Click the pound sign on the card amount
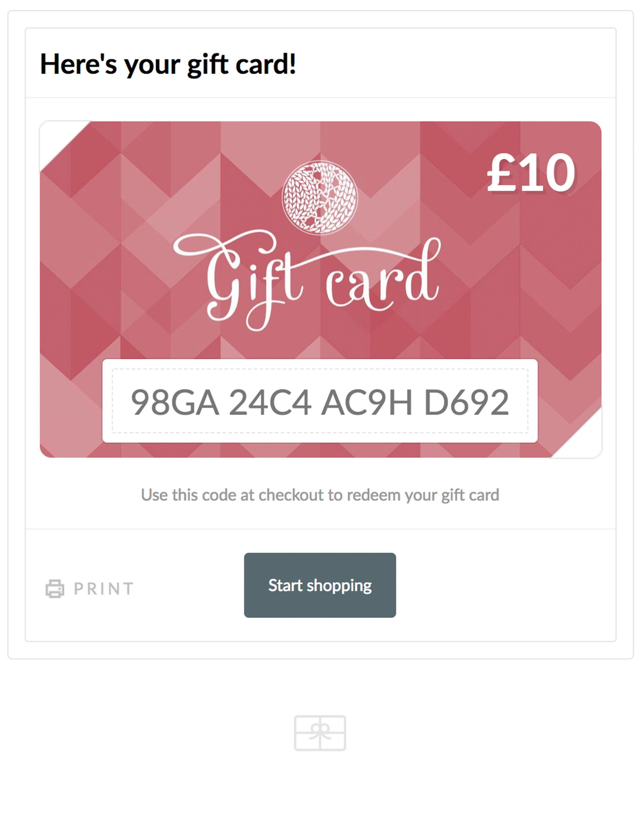The image size is (644, 833). [501, 173]
